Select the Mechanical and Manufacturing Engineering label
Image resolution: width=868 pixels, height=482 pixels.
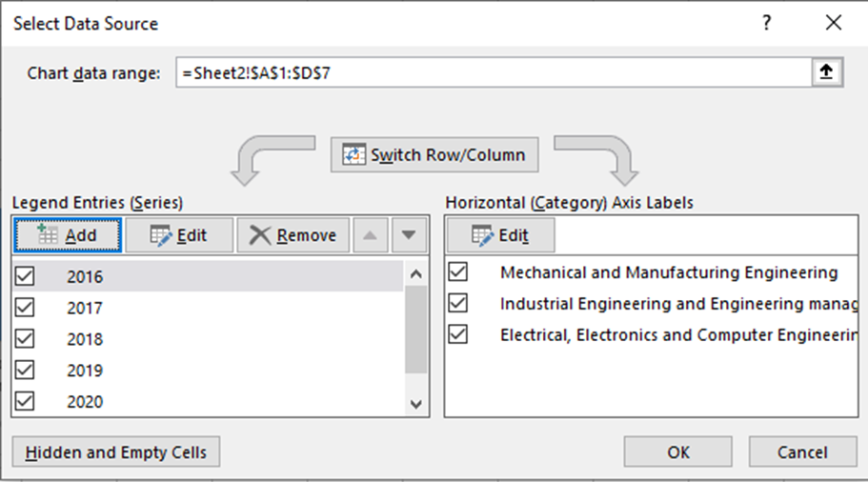click(x=669, y=272)
